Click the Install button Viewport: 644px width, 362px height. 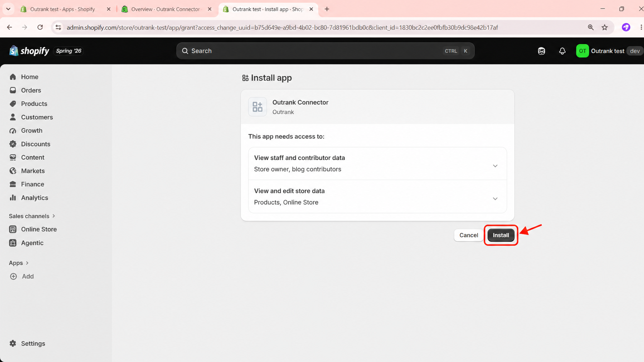pyautogui.click(x=501, y=235)
